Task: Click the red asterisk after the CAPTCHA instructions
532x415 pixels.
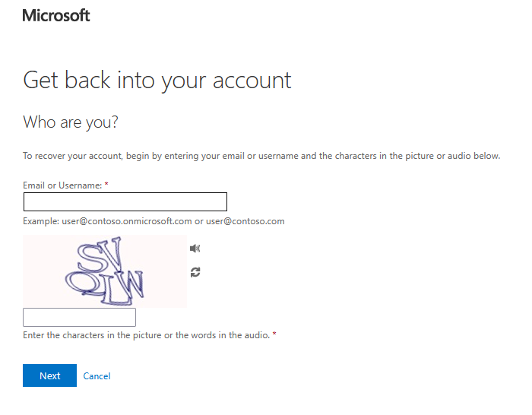Action: [x=274, y=334]
